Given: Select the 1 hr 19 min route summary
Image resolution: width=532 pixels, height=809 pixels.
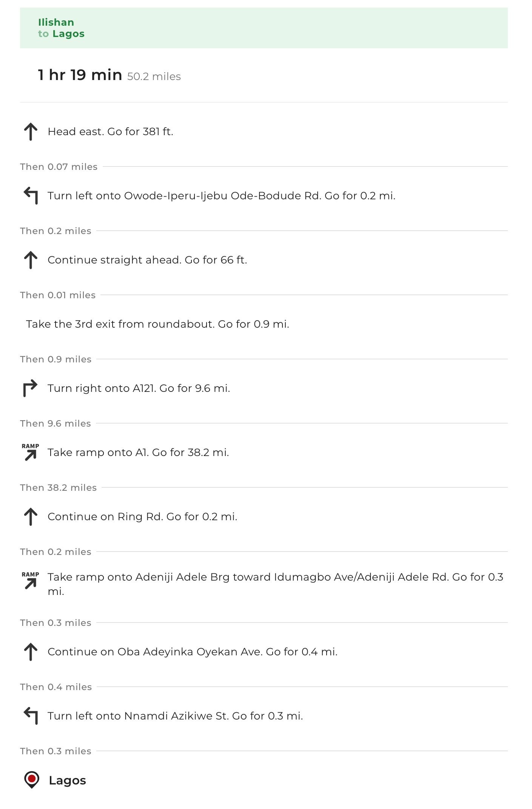Looking at the screenshot, I should 109,75.
